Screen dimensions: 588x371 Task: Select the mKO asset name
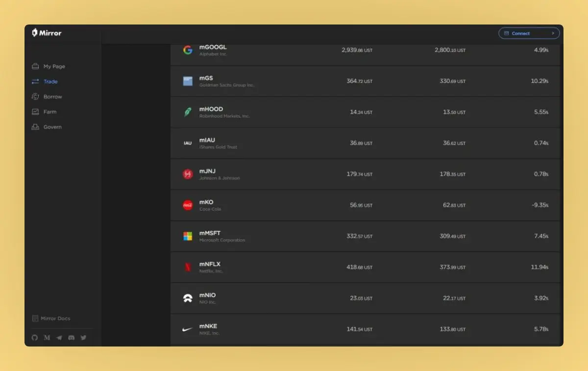[206, 202]
